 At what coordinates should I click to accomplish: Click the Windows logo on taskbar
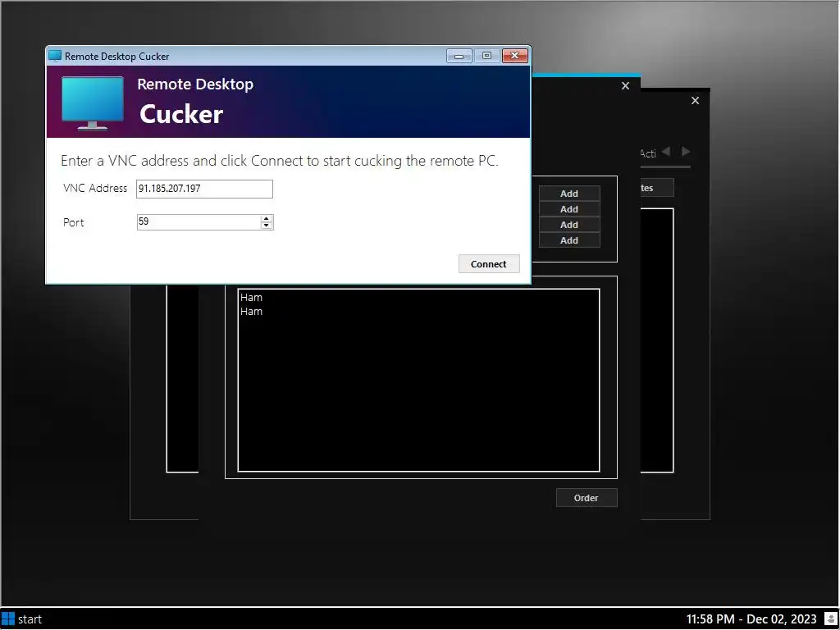[x=8, y=619]
